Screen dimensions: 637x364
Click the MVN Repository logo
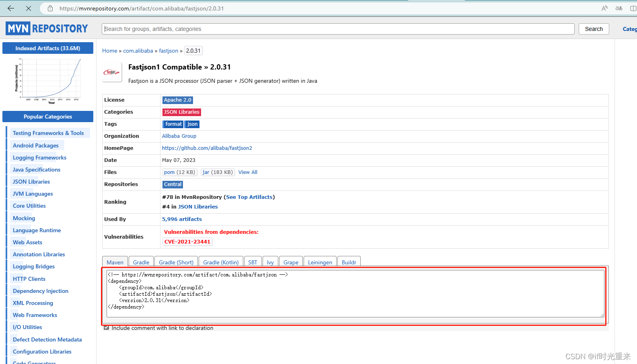click(47, 29)
